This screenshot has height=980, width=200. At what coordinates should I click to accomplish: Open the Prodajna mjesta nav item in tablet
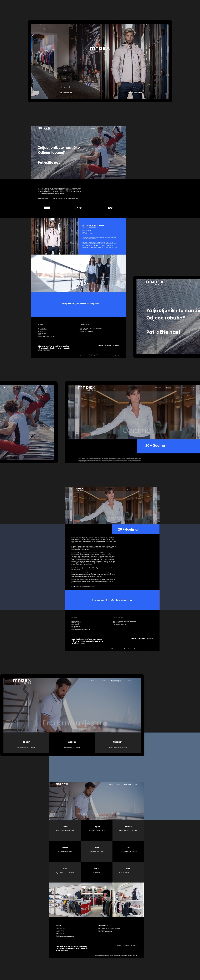click(116, 681)
